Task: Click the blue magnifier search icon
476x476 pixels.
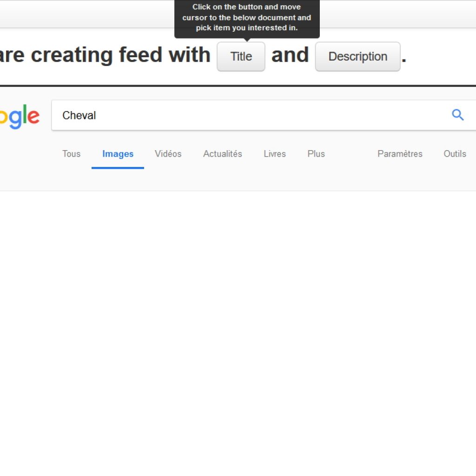Action: tap(457, 115)
